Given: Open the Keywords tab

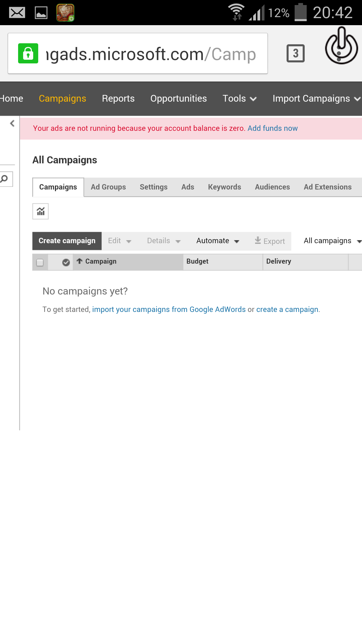Looking at the screenshot, I should (x=225, y=187).
